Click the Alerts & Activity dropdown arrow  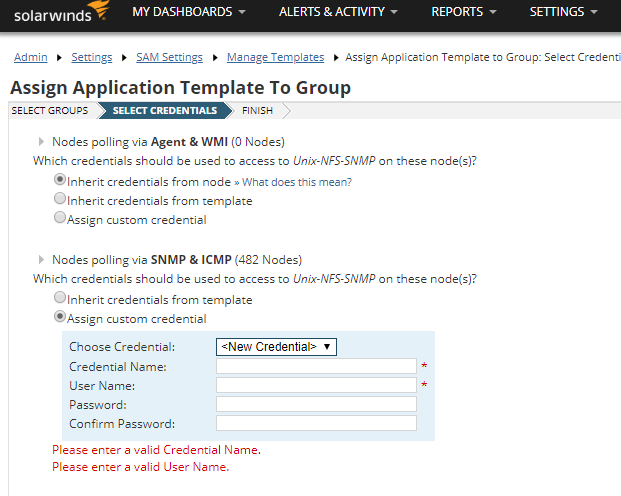(x=394, y=12)
